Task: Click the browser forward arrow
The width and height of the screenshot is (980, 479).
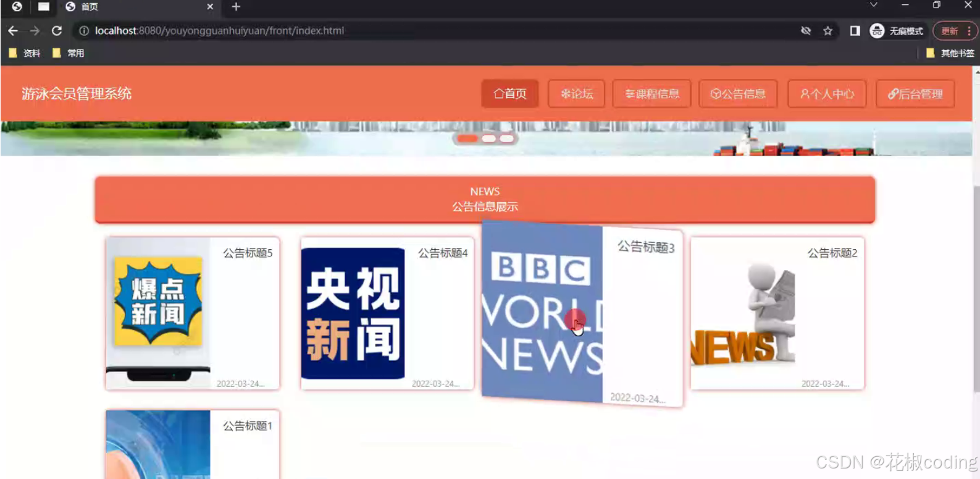Action: coord(35,31)
